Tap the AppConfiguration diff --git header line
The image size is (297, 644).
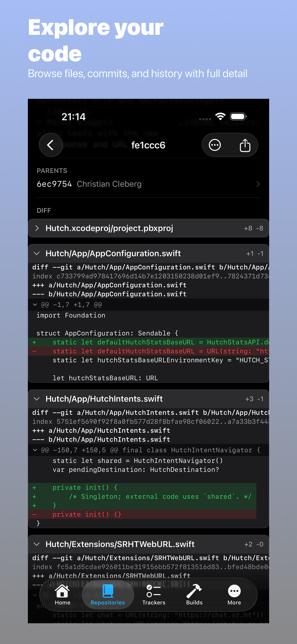(151, 267)
